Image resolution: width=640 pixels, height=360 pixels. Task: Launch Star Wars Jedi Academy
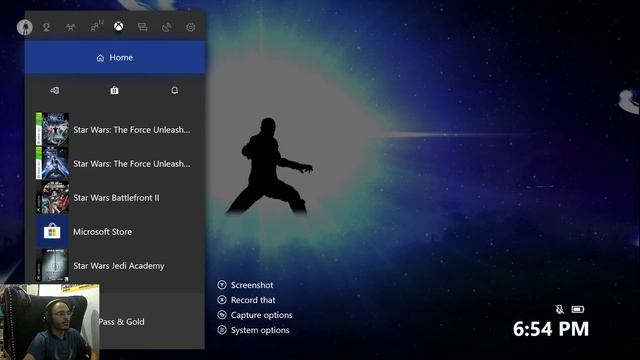(x=115, y=265)
